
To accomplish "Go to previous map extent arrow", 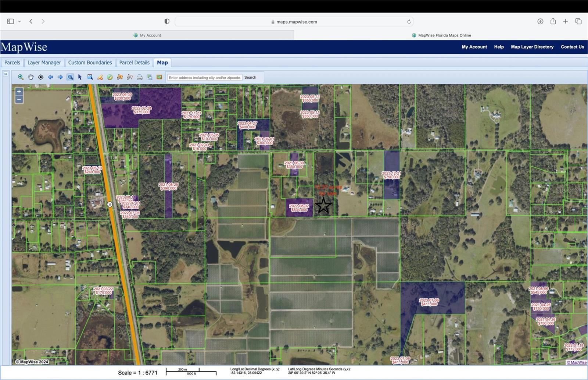I will click(51, 77).
